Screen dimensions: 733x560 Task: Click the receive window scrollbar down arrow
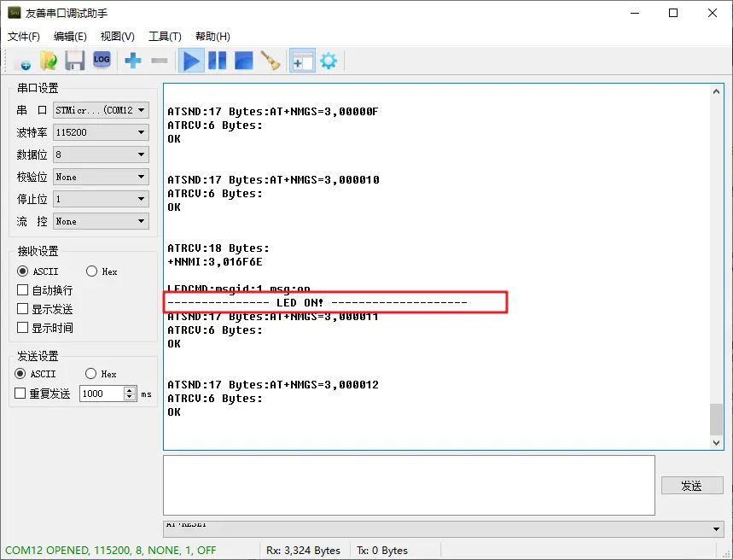[x=716, y=442]
